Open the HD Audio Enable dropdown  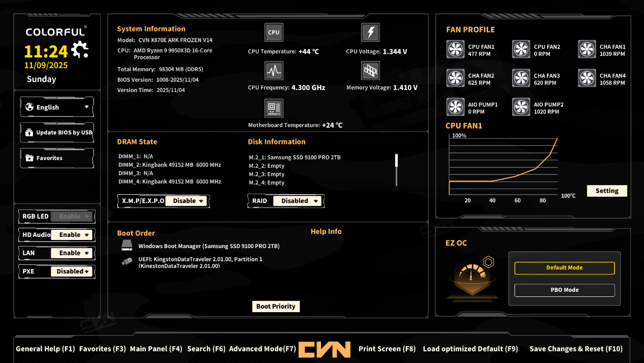tap(72, 235)
